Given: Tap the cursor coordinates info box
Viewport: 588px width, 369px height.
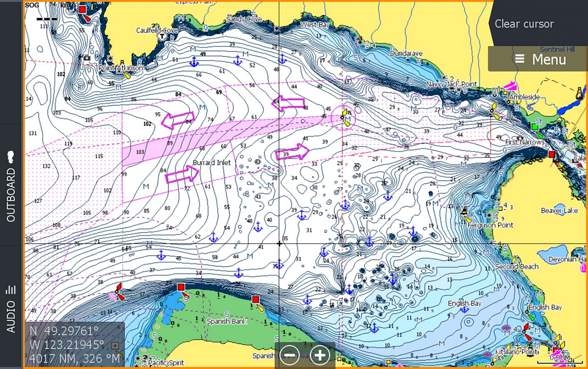Looking at the screenshot, I should click(x=74, y=344).
